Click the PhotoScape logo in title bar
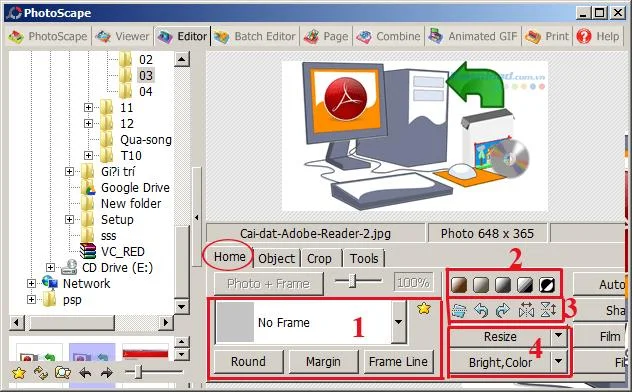Image resolution: width=632 pixels, height=392 pixels. [x=15, y=13]
